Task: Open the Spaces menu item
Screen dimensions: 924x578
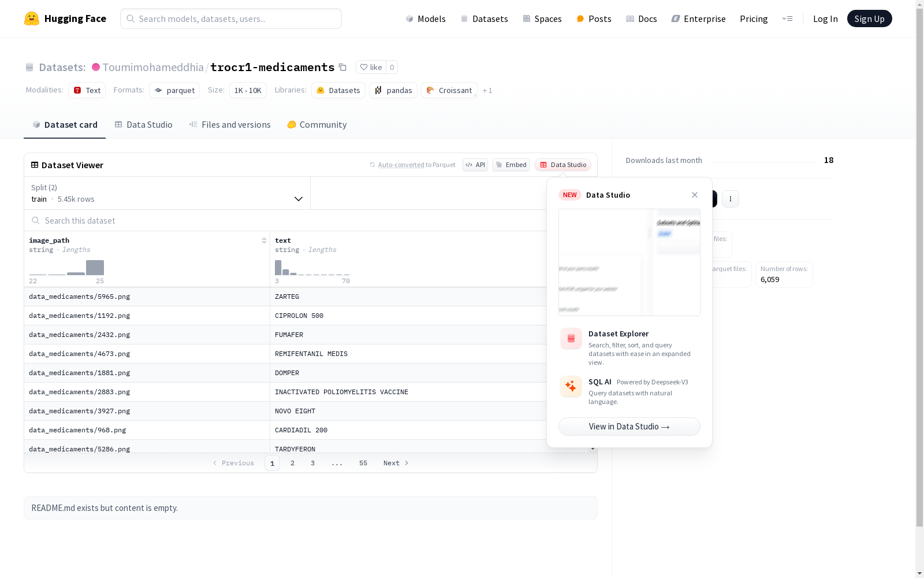Action: 542,18
